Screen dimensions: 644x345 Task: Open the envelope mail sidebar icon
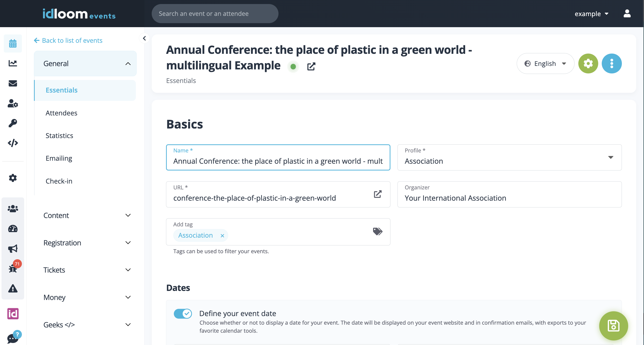click(x=13, y=83)
